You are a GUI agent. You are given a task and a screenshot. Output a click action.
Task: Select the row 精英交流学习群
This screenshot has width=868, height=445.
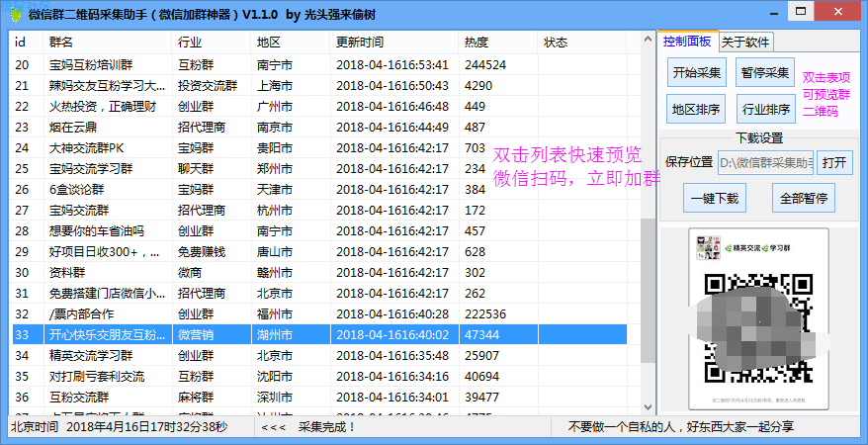click(319, 355)
